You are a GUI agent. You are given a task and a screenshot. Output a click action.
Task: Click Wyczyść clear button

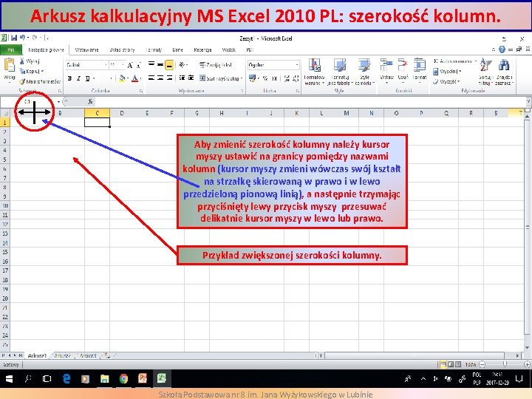pos(446,82)
